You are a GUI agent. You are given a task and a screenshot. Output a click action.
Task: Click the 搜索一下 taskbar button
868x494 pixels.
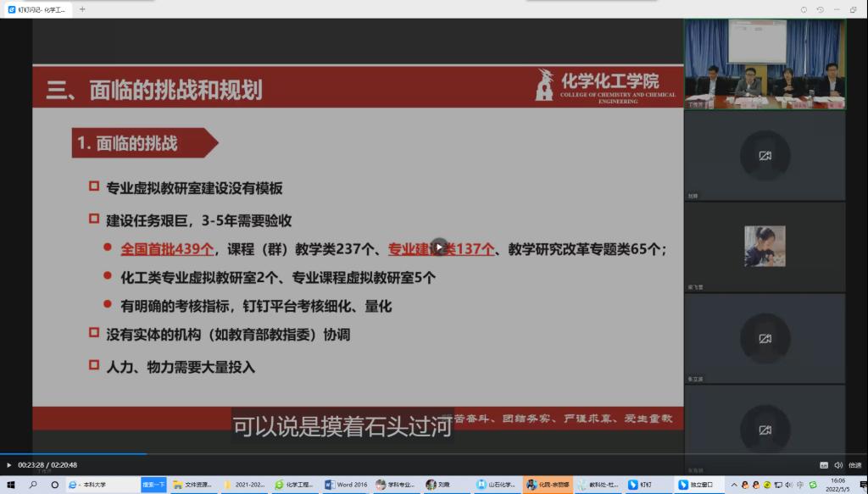click(154, 485)
